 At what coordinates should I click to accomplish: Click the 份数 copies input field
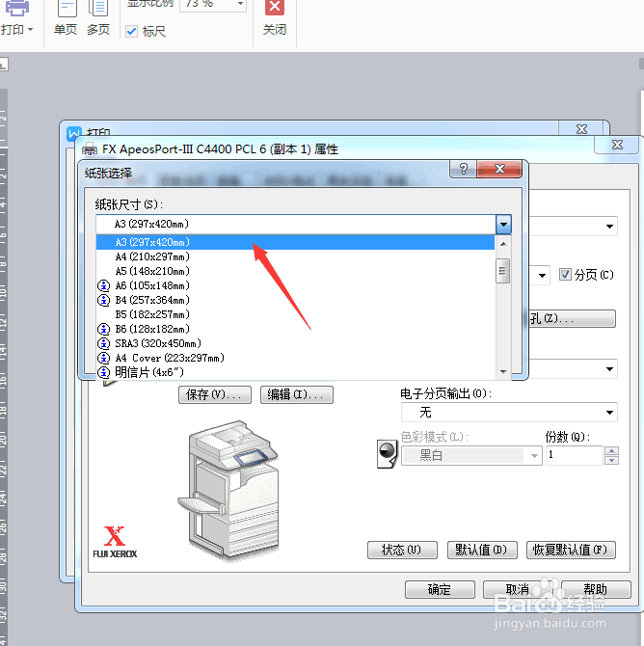[x=575, y=455]
